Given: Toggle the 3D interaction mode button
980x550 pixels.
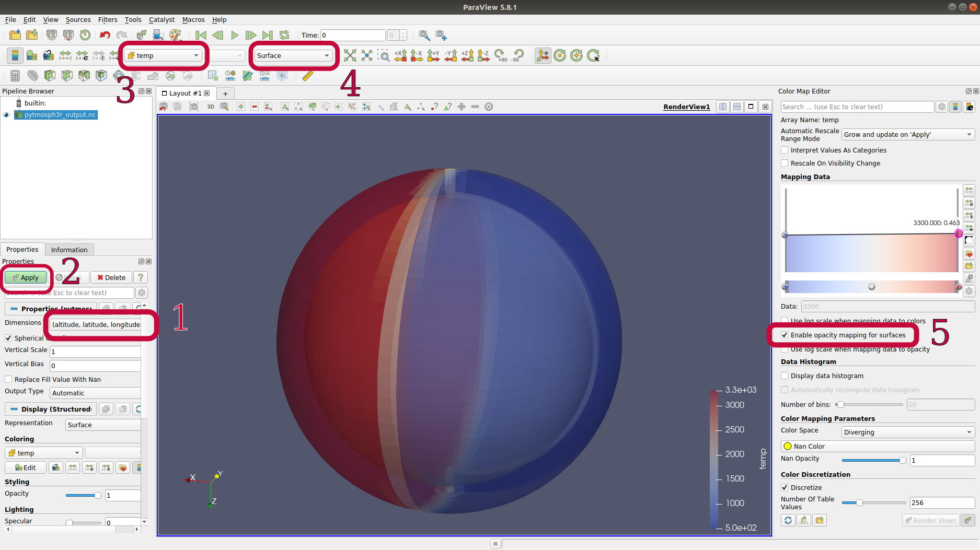Looking at the screenshot, I should [x=211, y=107].
